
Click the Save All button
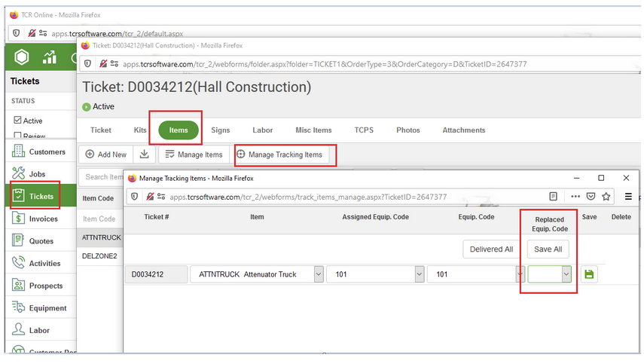click(548, 249)
